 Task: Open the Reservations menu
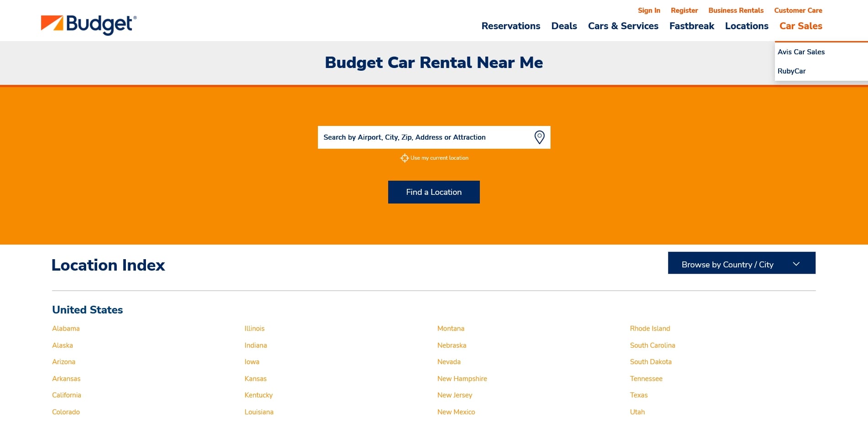pyautogui.click(x=510, y=26)
